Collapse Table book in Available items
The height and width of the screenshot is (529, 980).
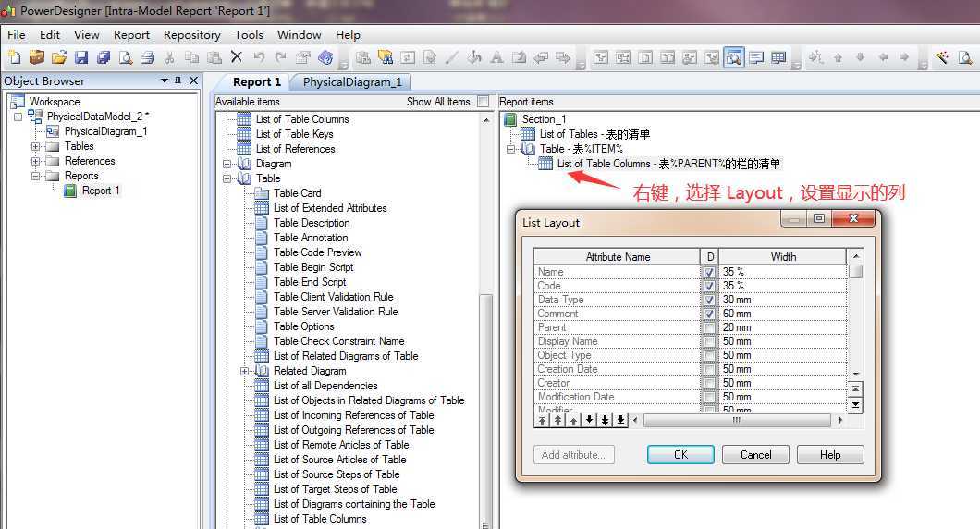tap(227, 178)
